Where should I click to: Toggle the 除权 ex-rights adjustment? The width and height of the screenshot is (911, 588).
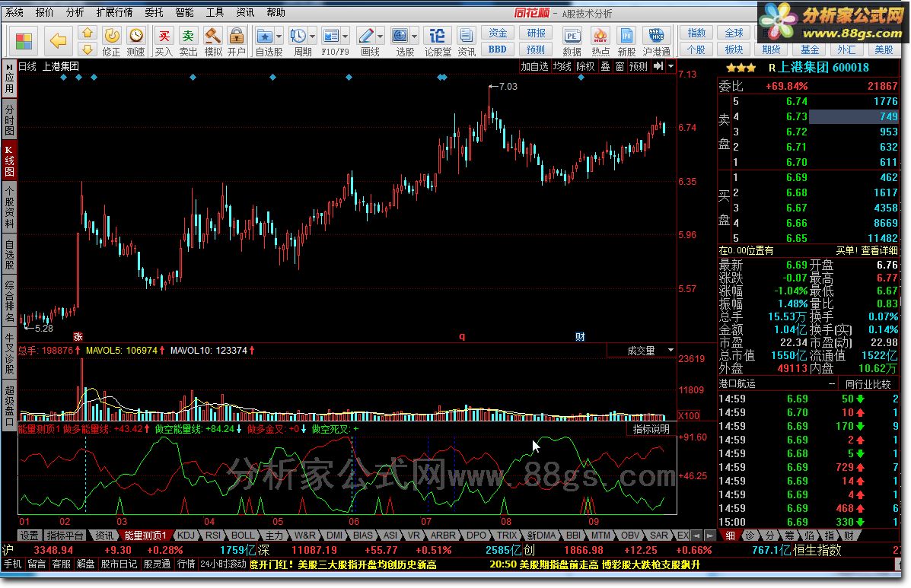point(585,67)
